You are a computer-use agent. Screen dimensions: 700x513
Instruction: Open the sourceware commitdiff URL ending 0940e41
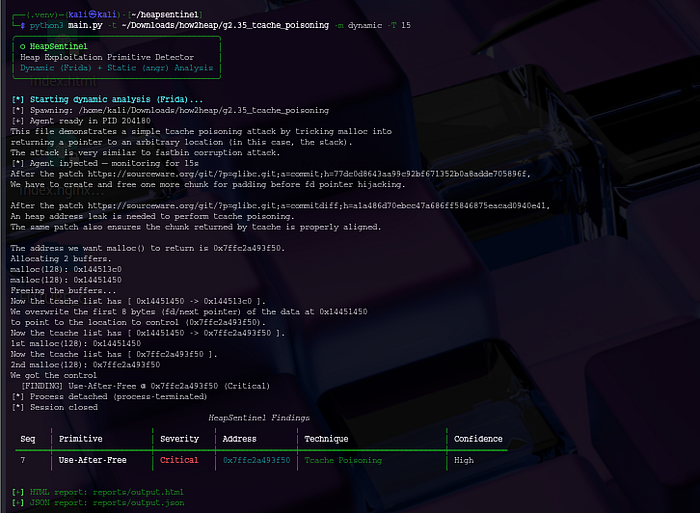click(318, 206)
